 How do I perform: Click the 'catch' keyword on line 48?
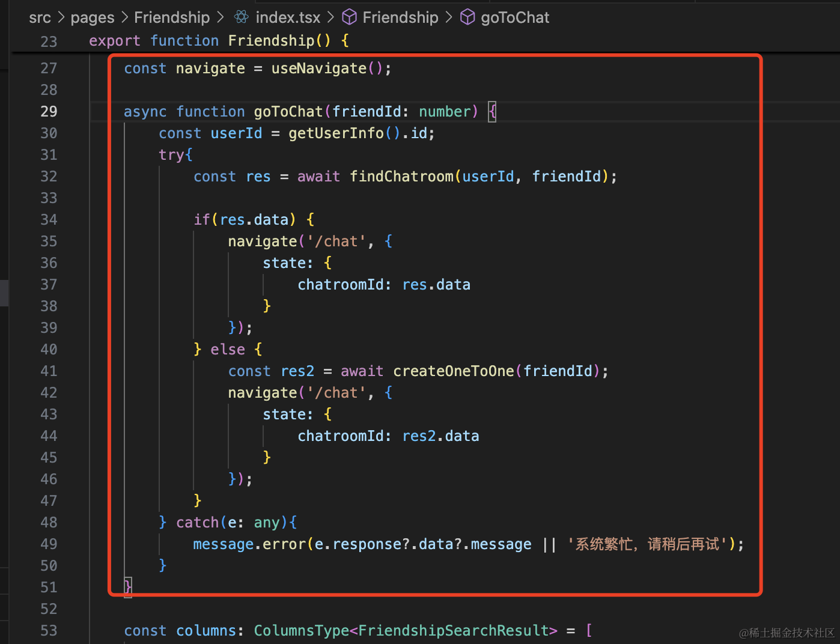pyautogui.click(x=197, y=523)
